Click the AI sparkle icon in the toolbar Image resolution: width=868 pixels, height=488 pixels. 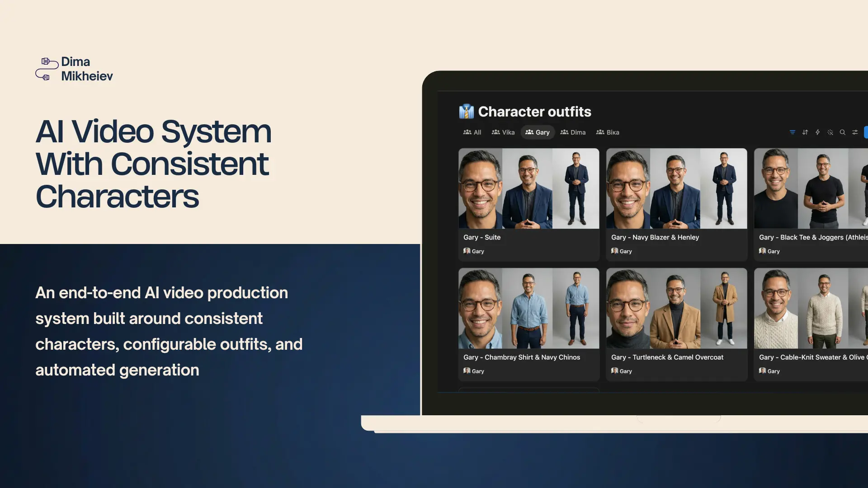[830, 132]
